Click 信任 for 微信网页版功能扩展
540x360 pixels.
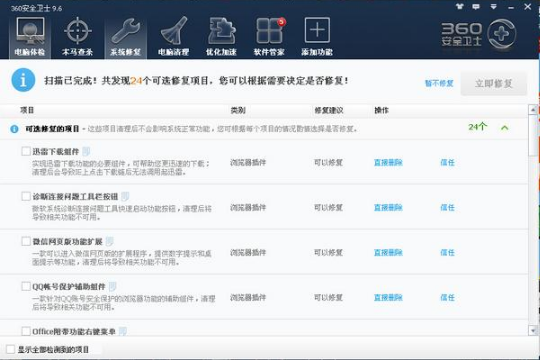(447, 253)
